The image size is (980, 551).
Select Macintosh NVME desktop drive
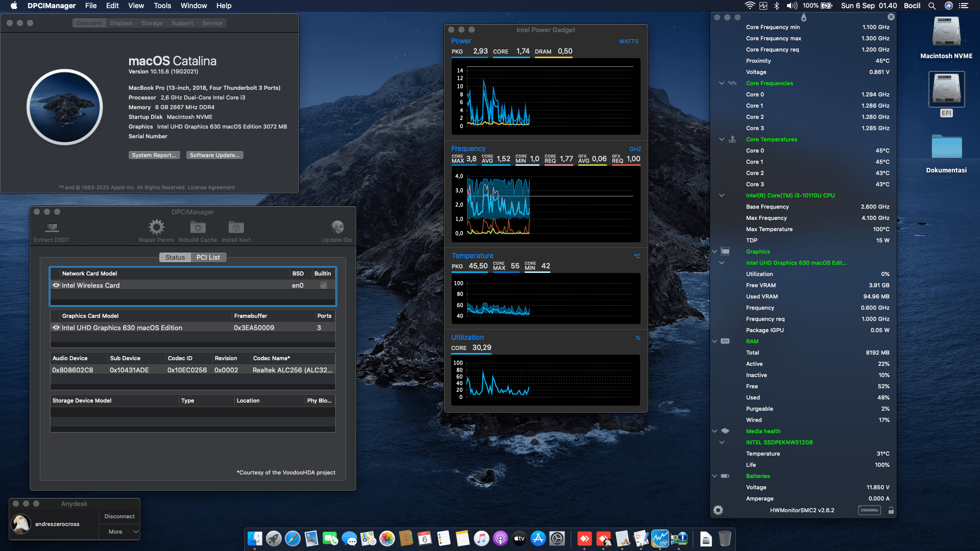click(946, 32)
